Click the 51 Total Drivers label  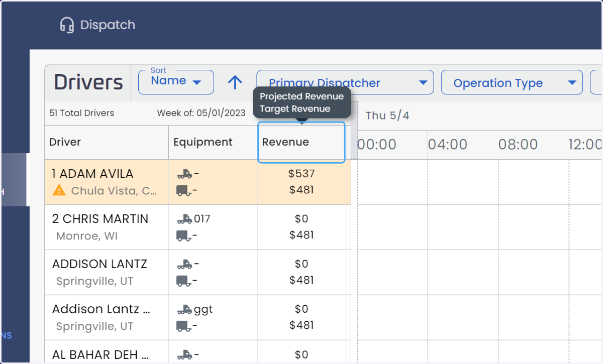point(82,113)
